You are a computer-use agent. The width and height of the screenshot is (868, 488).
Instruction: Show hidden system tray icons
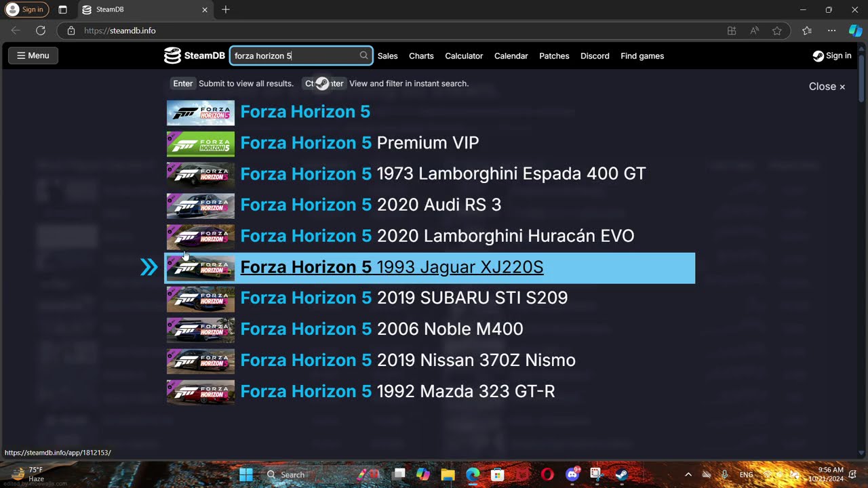pyautogui.click(x=688, y=474)
